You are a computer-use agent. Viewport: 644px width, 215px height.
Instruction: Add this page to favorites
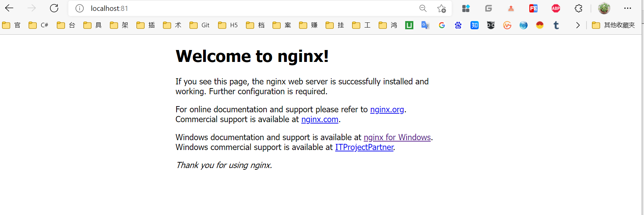[x=442, y=8]
